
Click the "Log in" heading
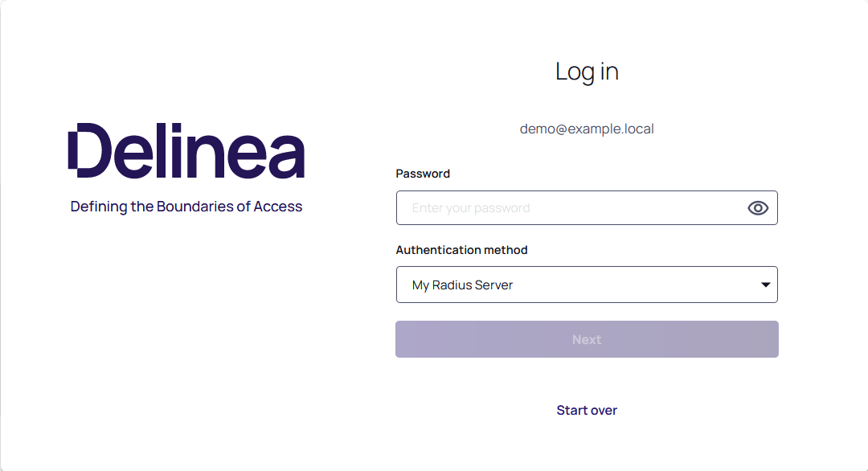click(587, 72)
